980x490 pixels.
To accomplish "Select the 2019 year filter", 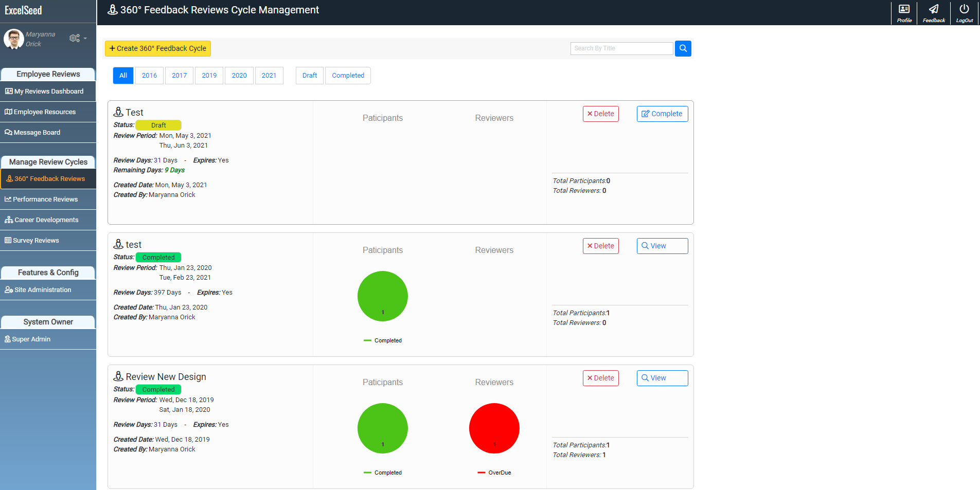I will coord(209,75).
